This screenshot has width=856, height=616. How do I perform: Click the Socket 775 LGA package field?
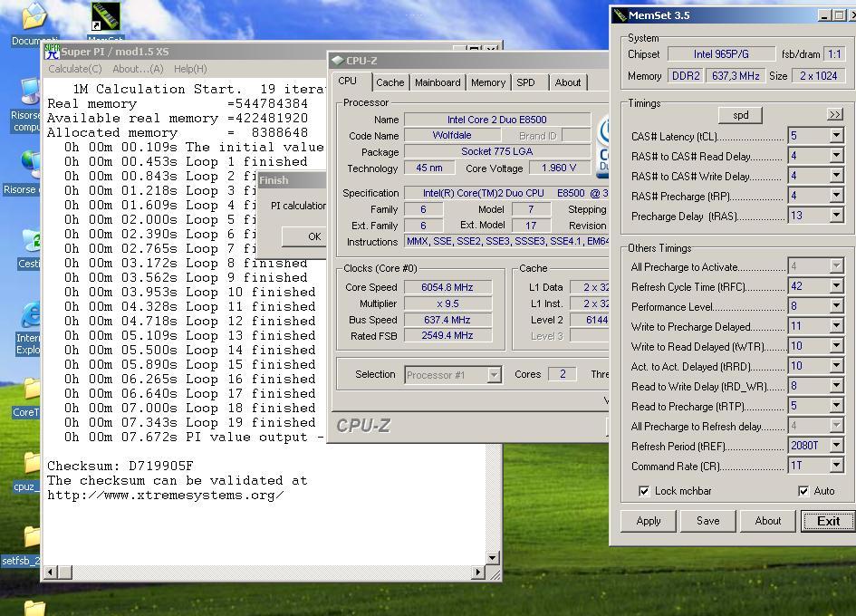click(x=496, y=151)
